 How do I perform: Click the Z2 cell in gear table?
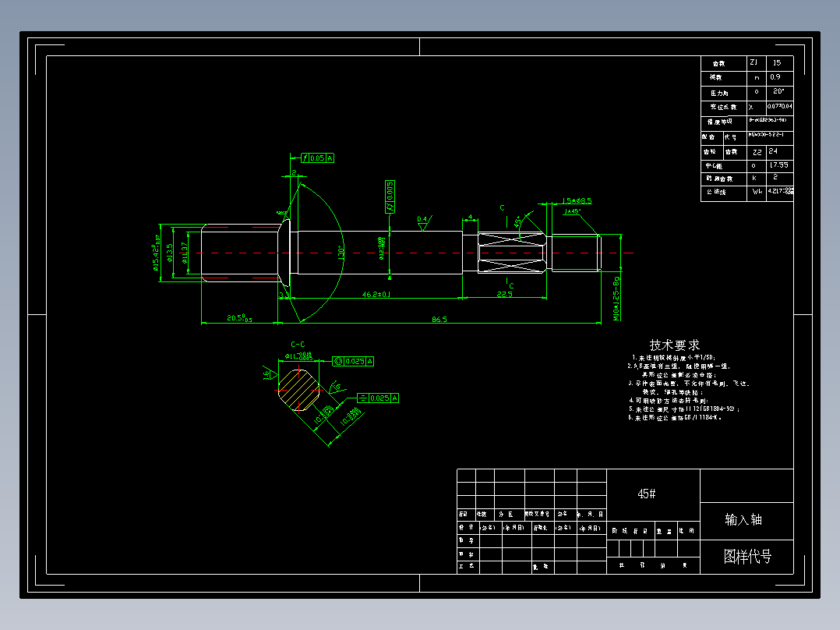[757, 152]
